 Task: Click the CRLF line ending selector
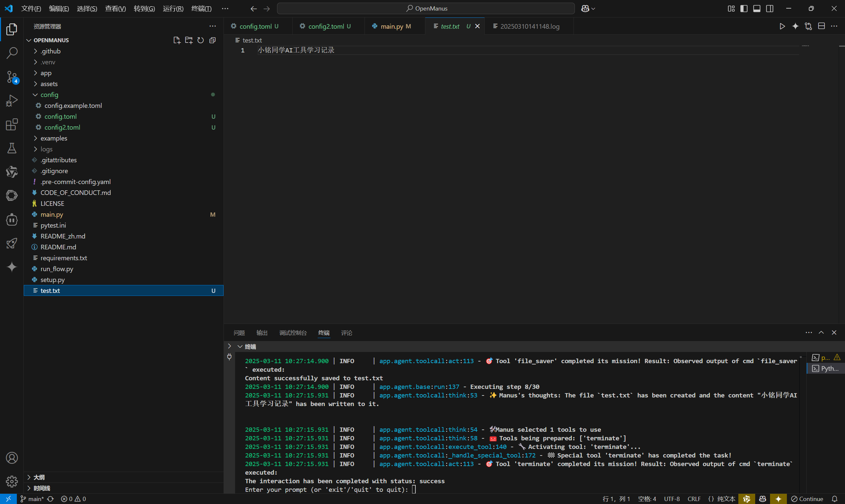coord(694,499)
